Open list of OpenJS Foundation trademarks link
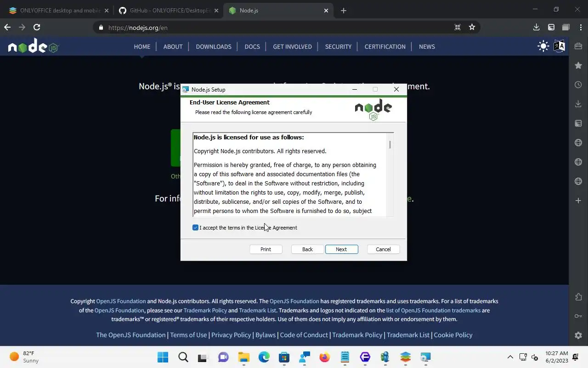Image resolution: width=588 pixels, height=368 pixels. click(x=433, y=310)
